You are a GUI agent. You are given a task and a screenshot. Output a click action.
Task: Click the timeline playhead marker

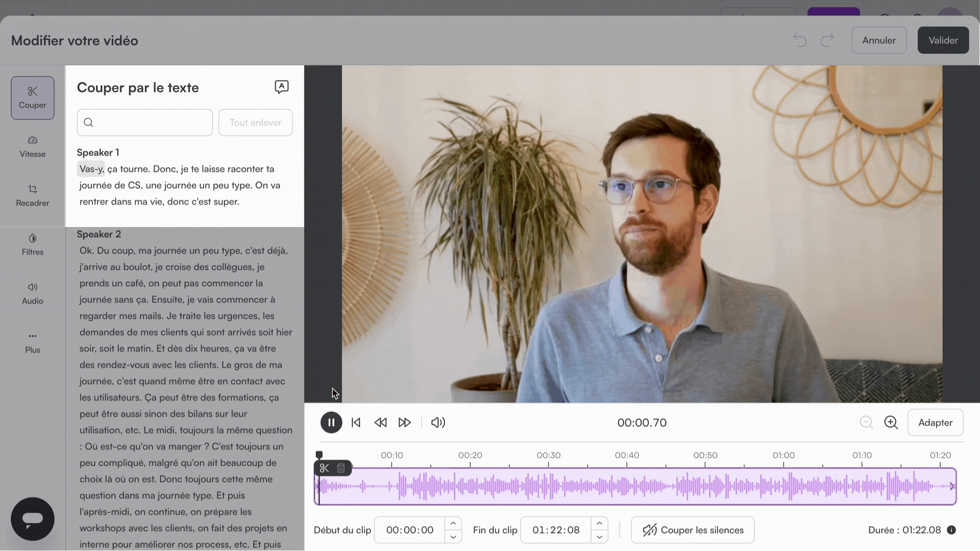319,454
